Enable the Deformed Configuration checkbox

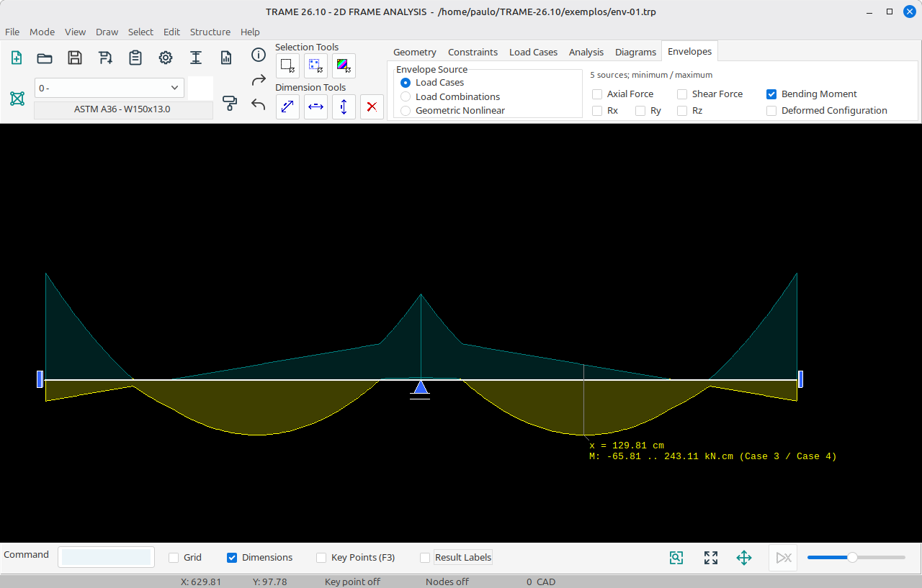coord(771,111)
